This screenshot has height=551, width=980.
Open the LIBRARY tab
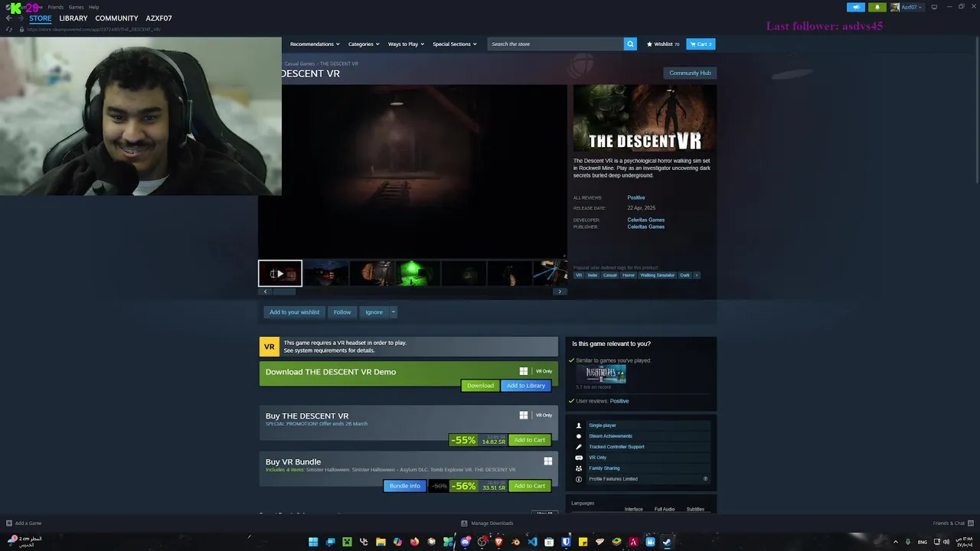[73, 18]
